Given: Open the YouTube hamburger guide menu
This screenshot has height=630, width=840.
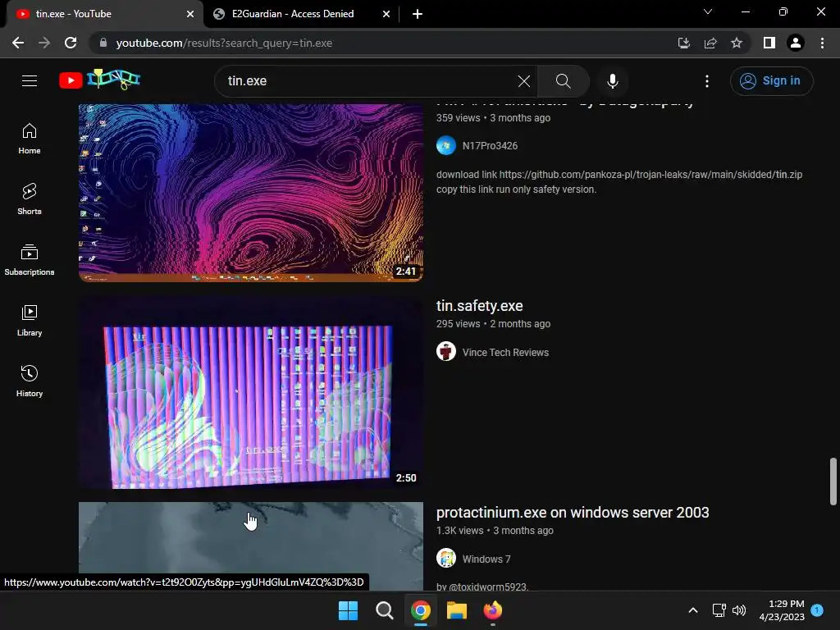Looking at the screenshot, I should point(30,81).
